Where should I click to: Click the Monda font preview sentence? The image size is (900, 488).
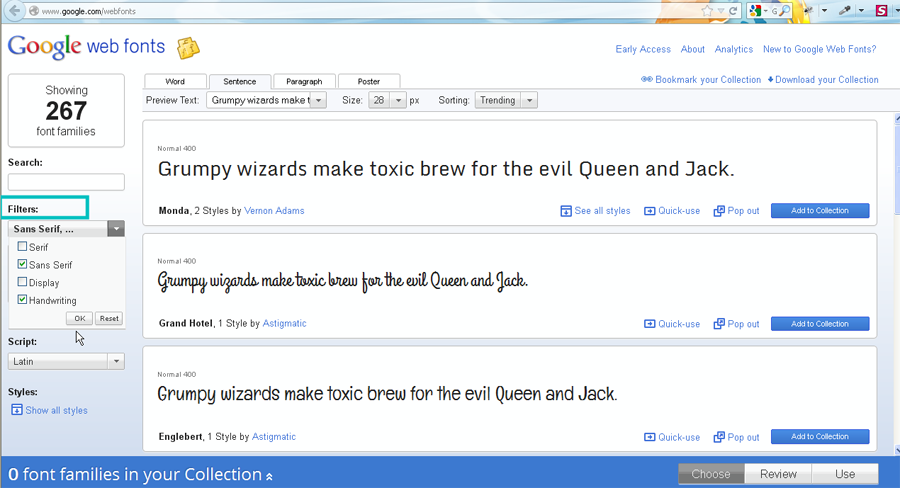[x=446, y=169]
